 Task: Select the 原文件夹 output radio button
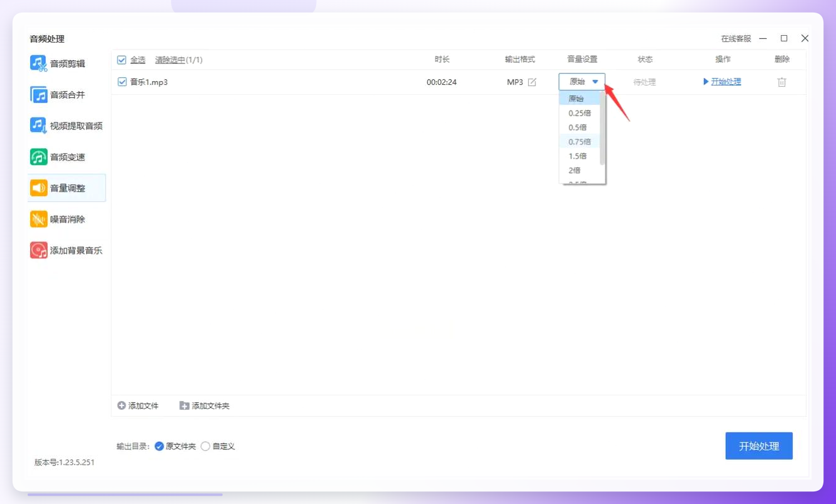click(x=159, y=446)
